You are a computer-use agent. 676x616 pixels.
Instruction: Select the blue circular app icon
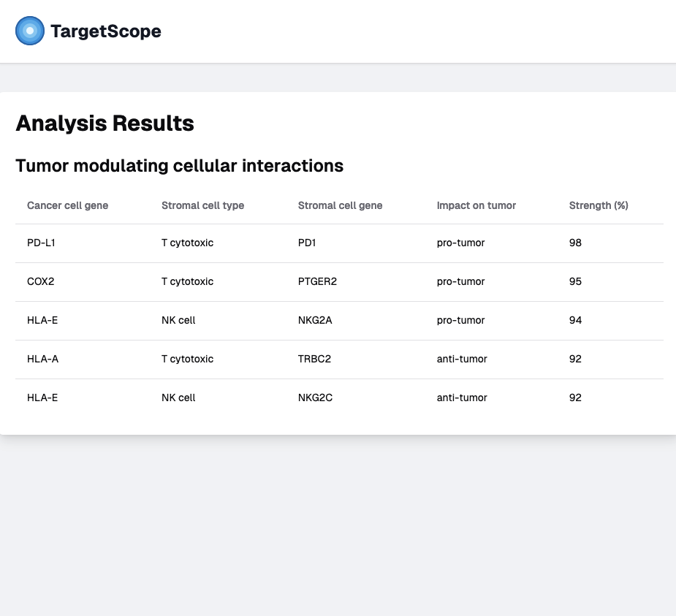29,31
